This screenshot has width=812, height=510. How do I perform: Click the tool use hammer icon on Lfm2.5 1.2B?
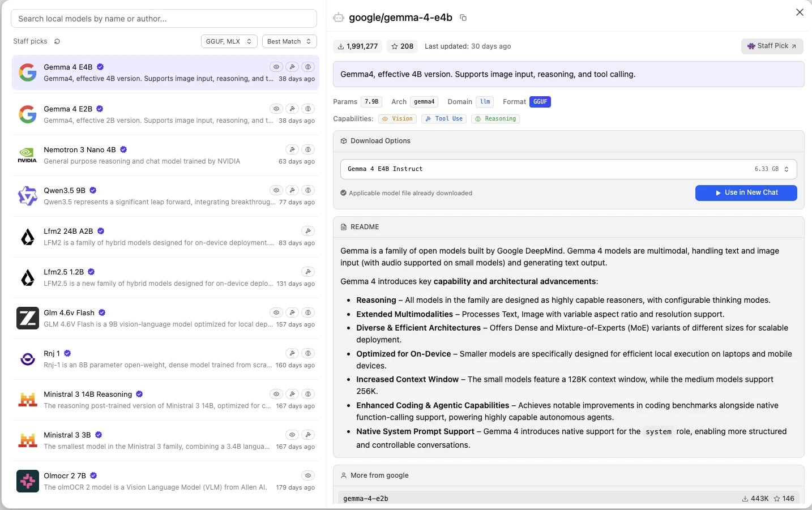click(308, 272)
